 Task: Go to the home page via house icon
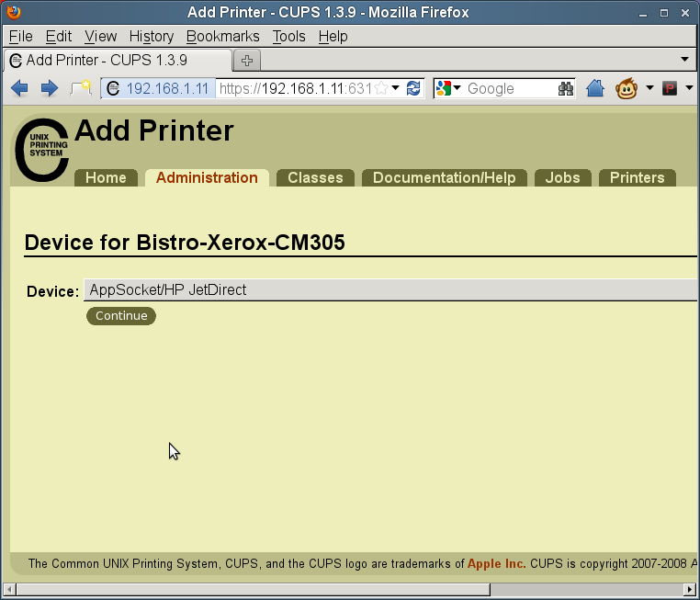595,88
